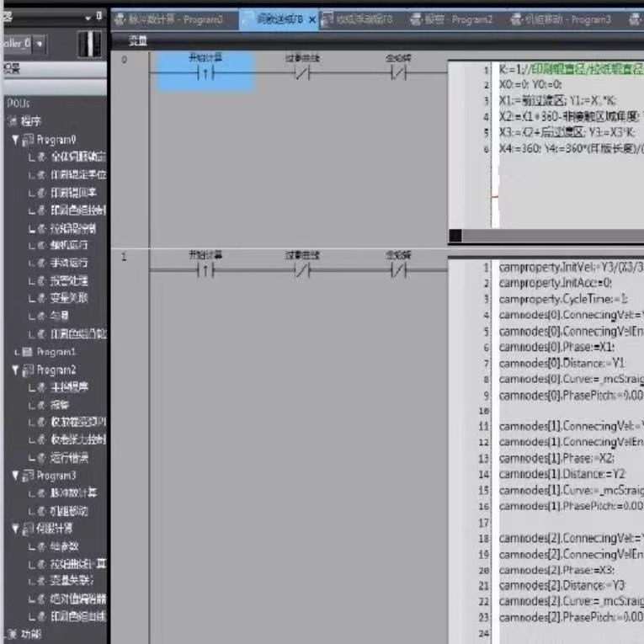Click the section icon beside 手动运行
Viewport: 644px width, 644px height.
tap(42, 263)
